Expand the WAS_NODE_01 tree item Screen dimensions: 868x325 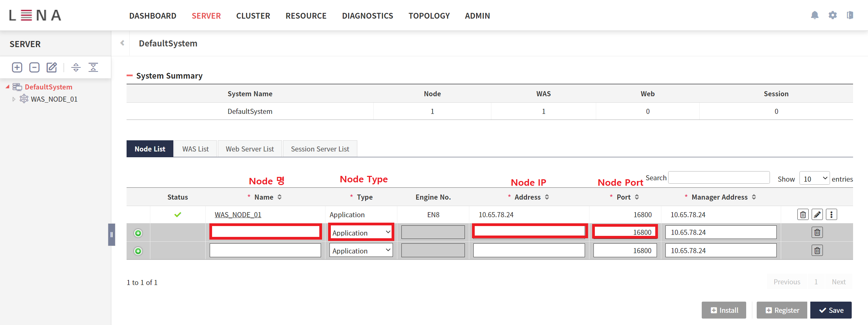point(14,99)
